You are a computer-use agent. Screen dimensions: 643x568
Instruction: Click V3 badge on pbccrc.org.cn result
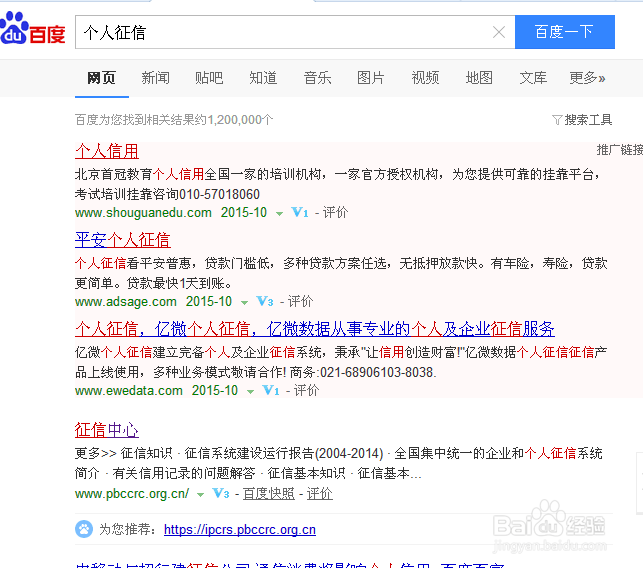[221, 493]
